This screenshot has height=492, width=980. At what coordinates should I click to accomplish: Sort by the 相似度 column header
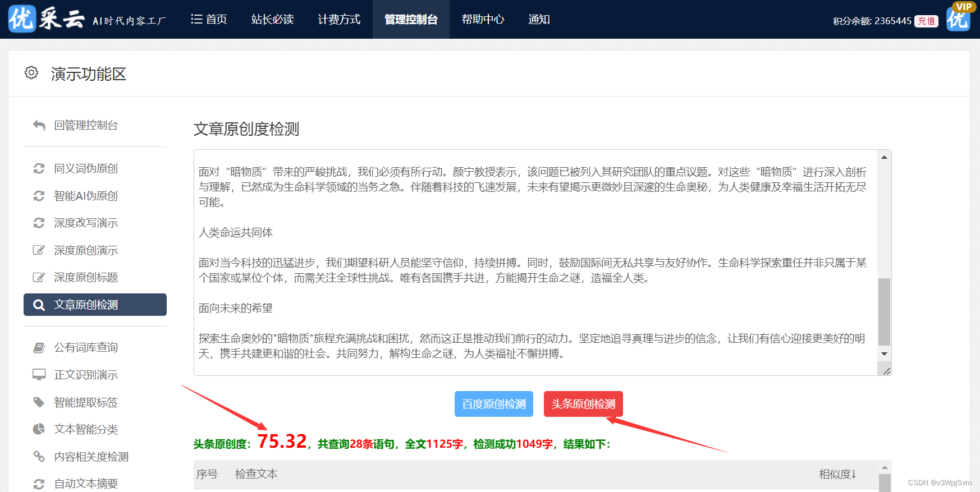(x=838, y=474)
